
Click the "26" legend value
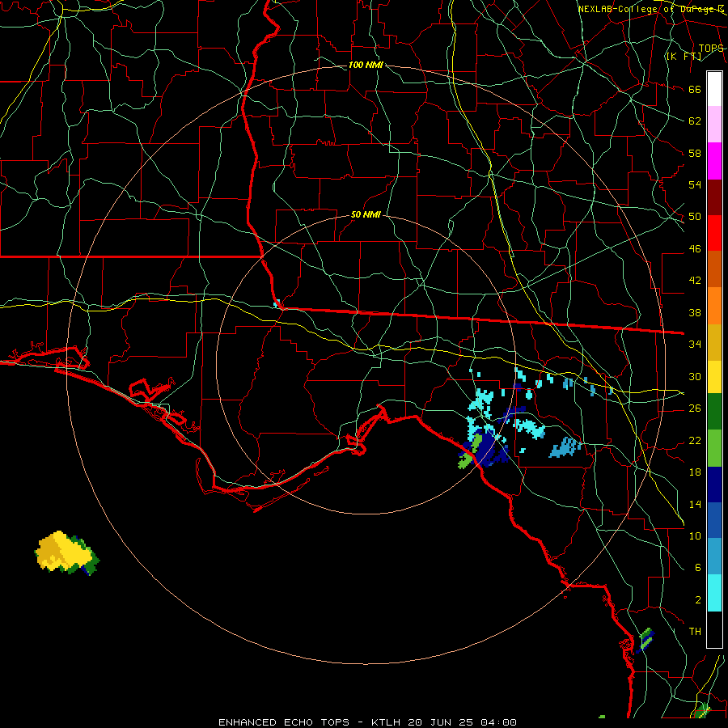point(695,408)
